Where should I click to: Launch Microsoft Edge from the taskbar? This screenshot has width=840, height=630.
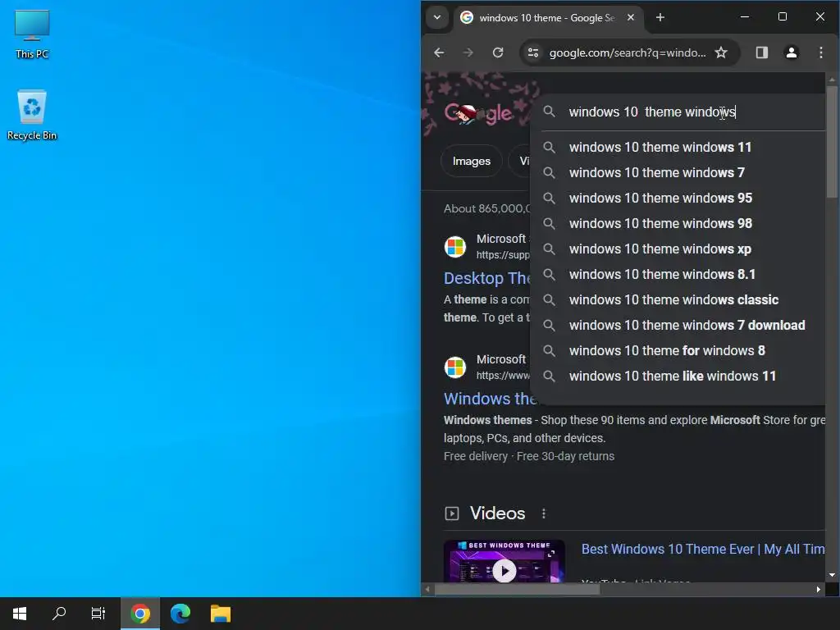[180, 614]
